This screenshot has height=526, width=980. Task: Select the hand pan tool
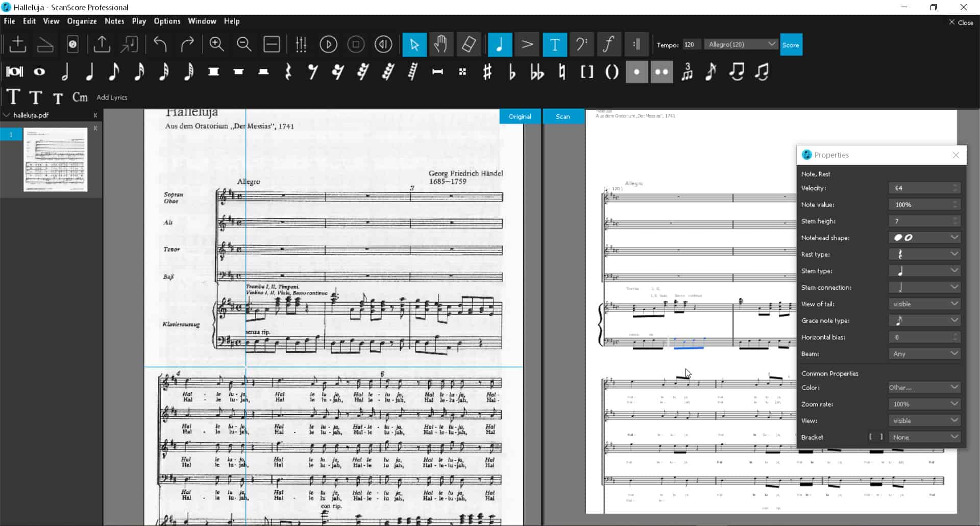tap(441, 45)
